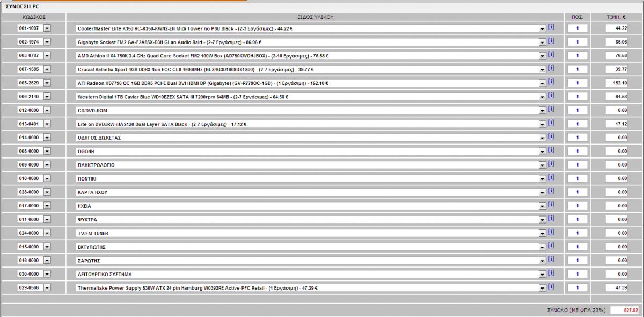
Task: Click info icon of ΕΚΤΥΠΩΤΗΣ row
Action: click(x=551, y=246)
